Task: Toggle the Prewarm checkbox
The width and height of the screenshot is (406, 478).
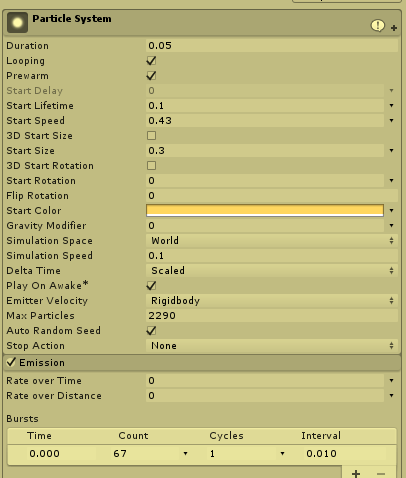Action: [151, 76]
